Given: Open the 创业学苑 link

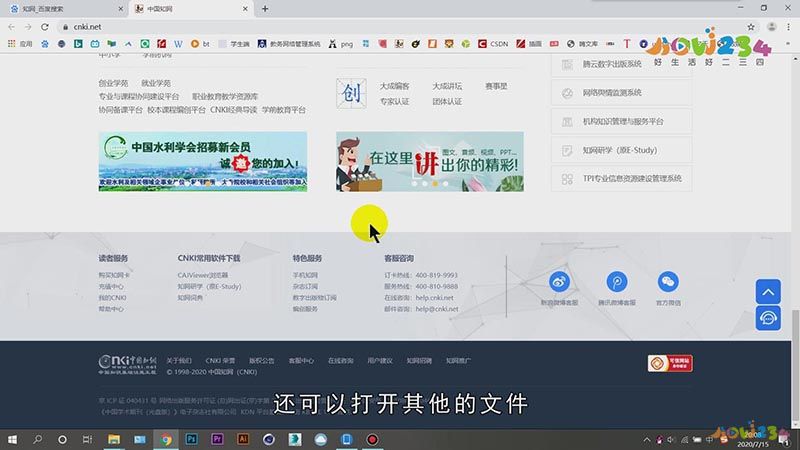Looking at the screenshot, I should click(113, 83).
